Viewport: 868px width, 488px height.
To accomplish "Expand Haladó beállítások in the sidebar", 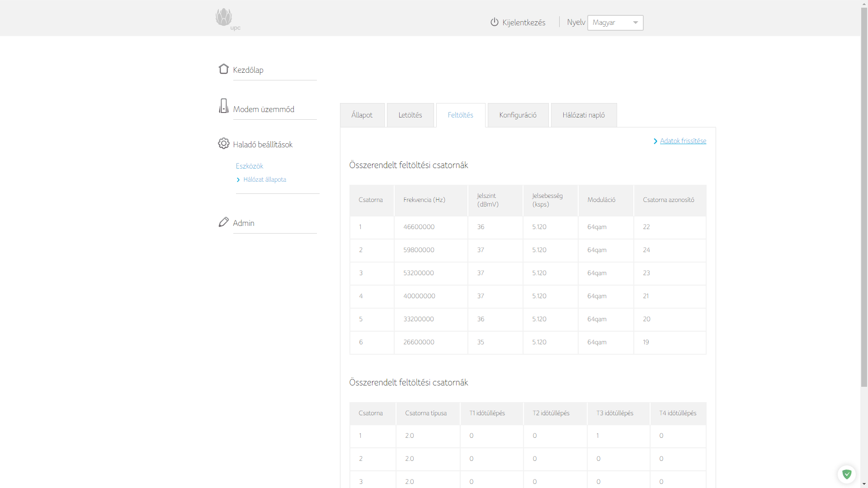I will click(263, 145).
